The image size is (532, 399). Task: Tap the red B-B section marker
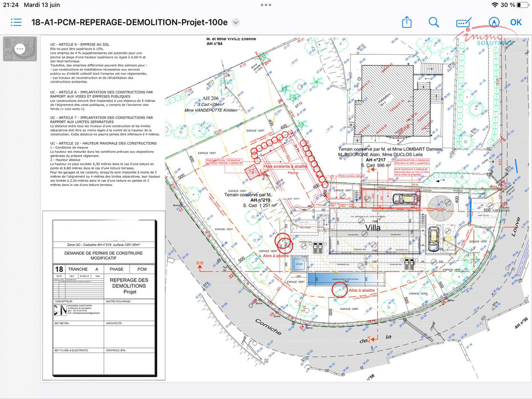[x=199, y=263]
